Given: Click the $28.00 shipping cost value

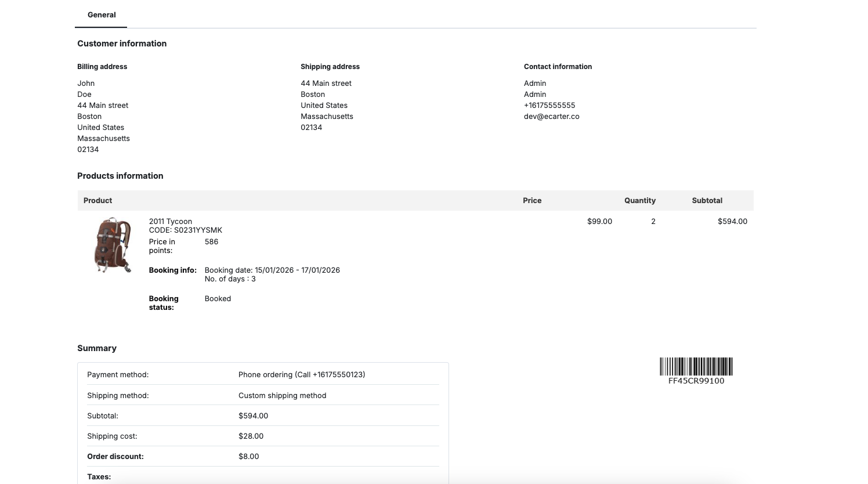Looking at the screenshot, I should [251, 436].
